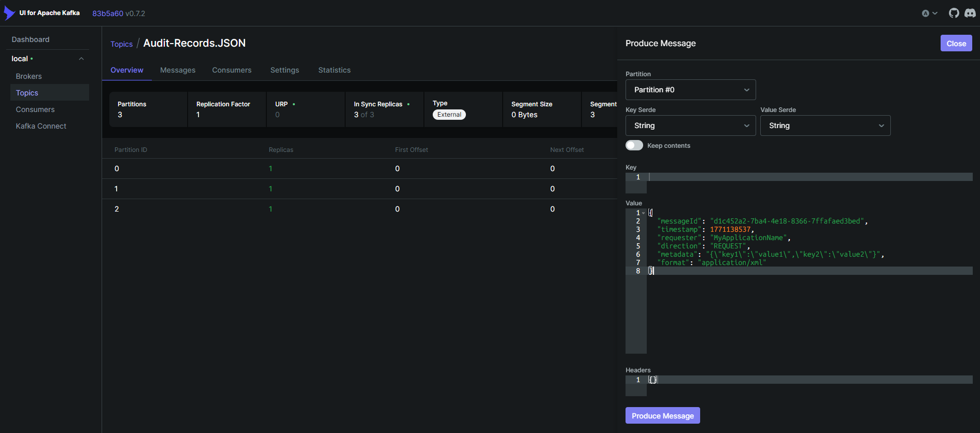
Task: Fold the JSON block at line 1
Action: [x=644, y=213]
